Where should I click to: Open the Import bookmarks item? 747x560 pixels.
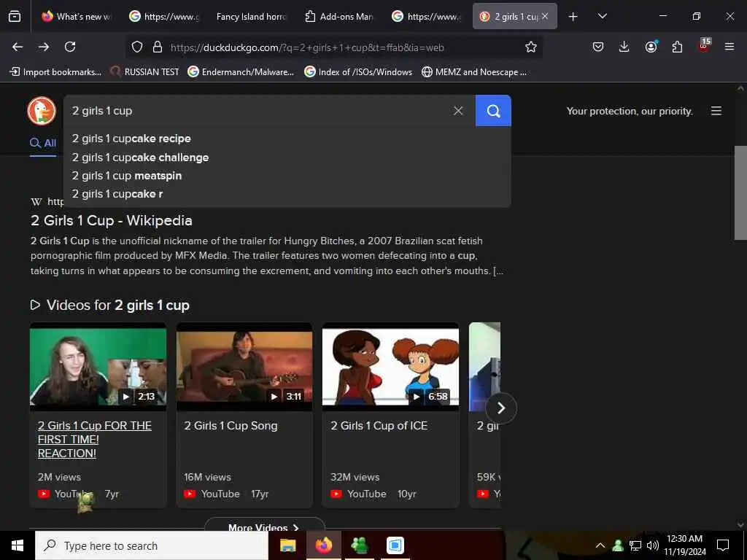[55, 72]
